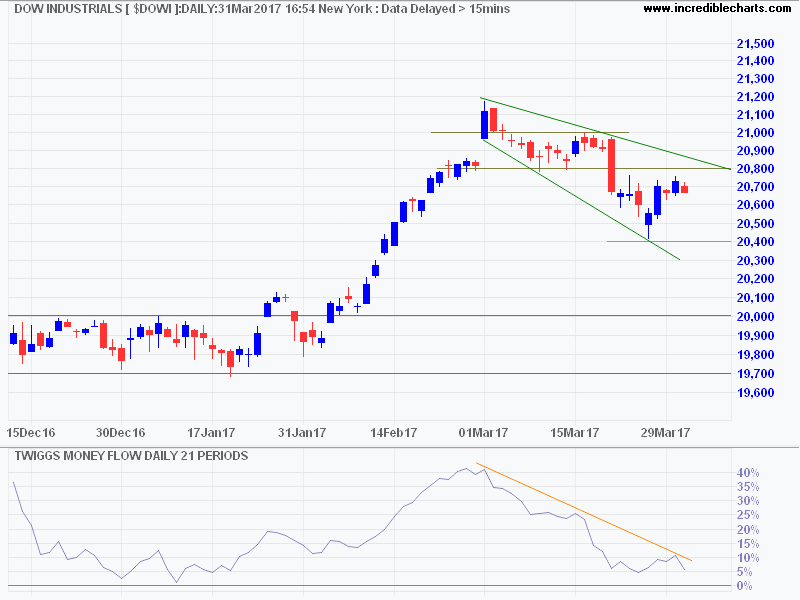Click the 30Dec16 date label
This screenshot has width=800, height=600.
(120, 433)
